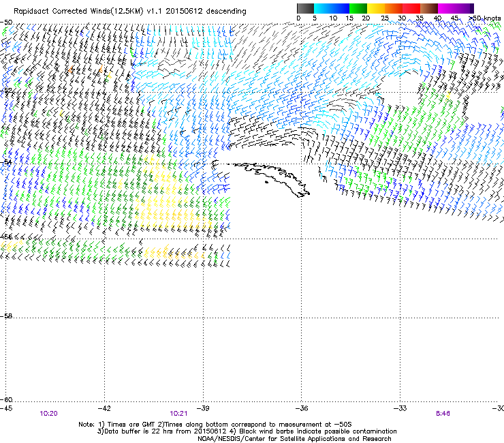Click the latitude label "-54"
504x443 pixels.
coord(6,162)
